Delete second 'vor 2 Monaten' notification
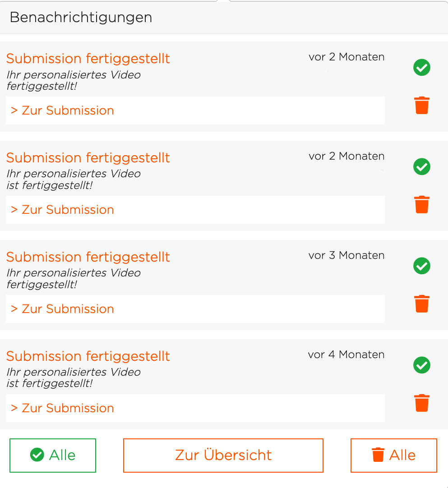The width and height of the screenshot is (448, 488). click(x=422, y=204)
